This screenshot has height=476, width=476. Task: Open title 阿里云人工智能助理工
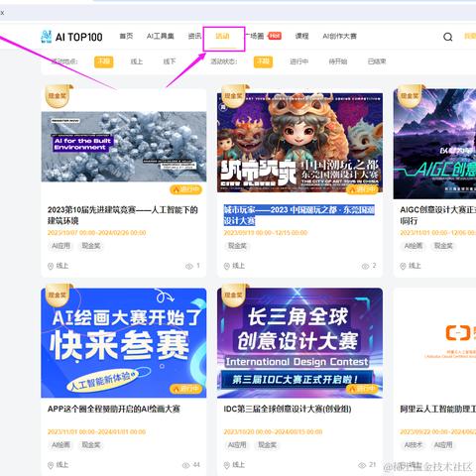tap(438, 409)
